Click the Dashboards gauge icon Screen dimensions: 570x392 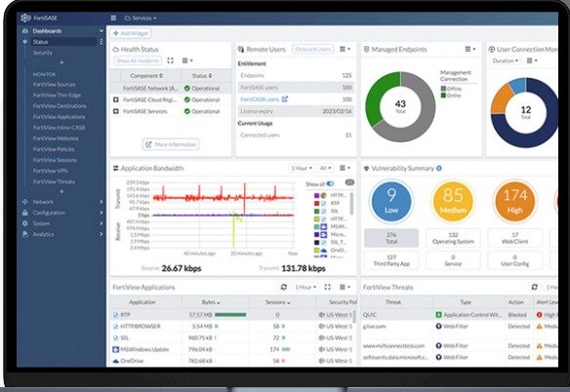coord(25,31)
